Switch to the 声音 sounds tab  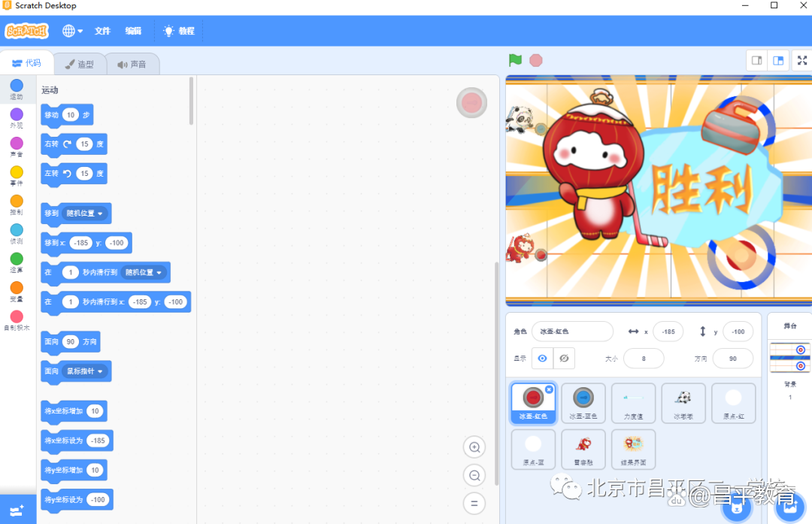pos(132,64)
